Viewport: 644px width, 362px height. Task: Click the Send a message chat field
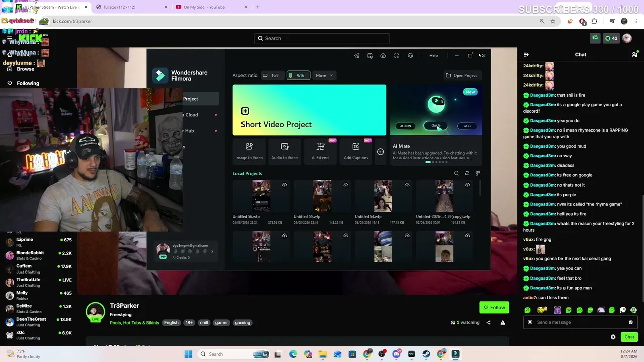(x=581, y=322)
